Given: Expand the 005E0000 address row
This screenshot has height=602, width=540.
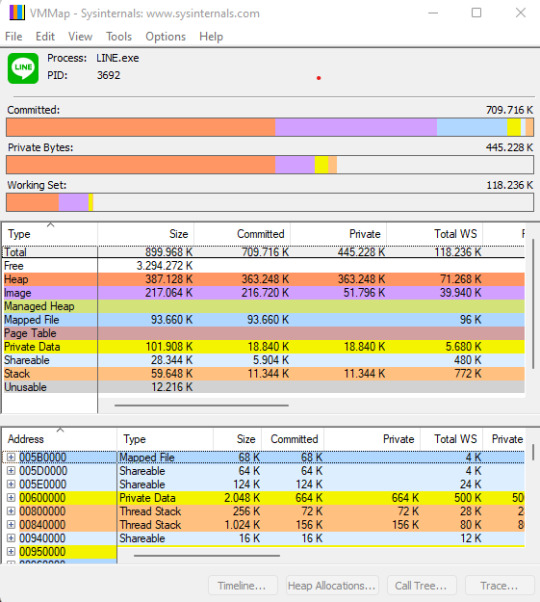Looking at the screenshot, I should 11,484.
